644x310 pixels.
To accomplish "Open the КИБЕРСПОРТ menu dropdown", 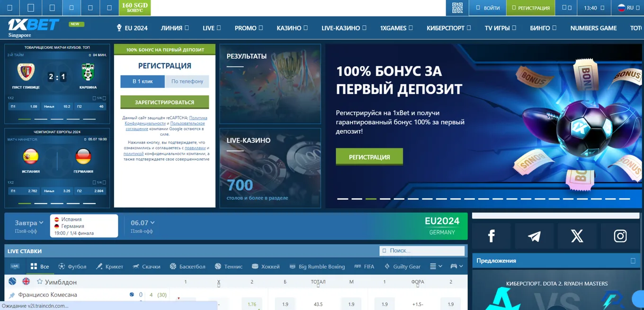I will [448, 28].
